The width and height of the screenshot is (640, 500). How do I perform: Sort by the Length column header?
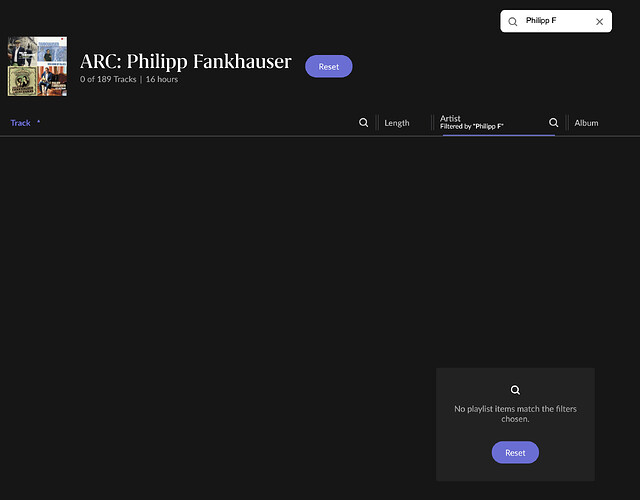coord(397,123)
